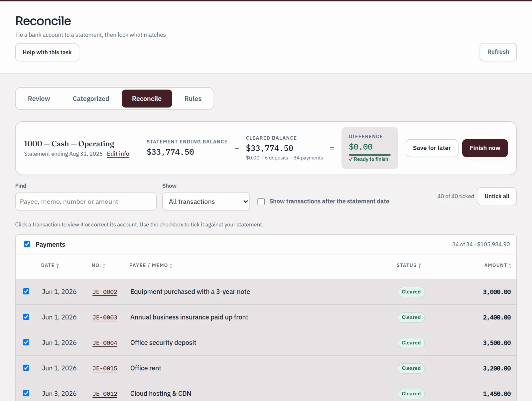Untick the JE-0012 Cloud hosting & CDN checkbox
Viewport: 532px width, 401px height.
click(x=26, y=393)
